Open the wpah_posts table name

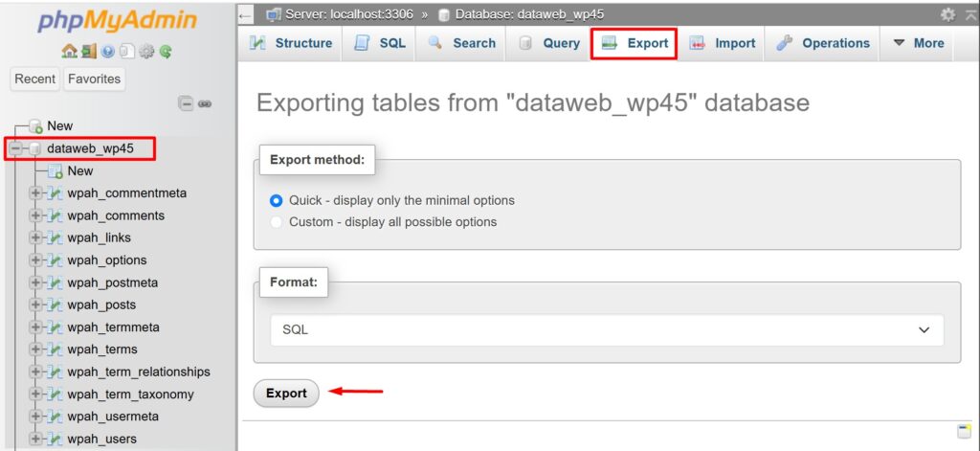click(101, 305)
